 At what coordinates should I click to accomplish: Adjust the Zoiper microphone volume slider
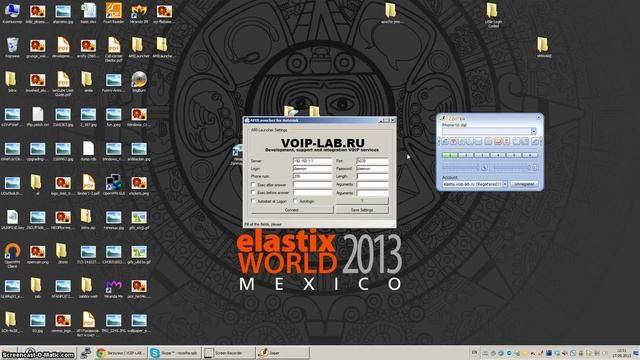tap(460, 167)
